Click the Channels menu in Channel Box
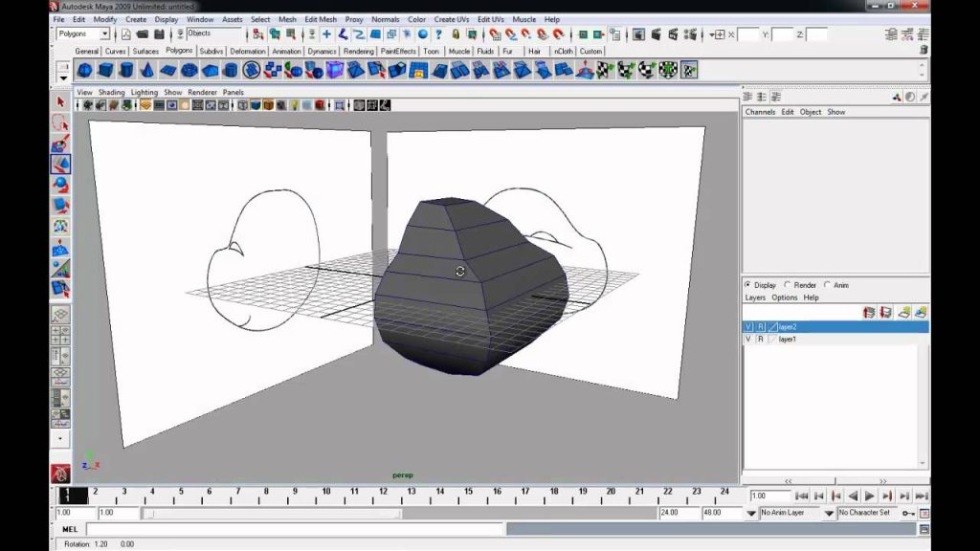980x551 pixels. (x=760, y=112)
